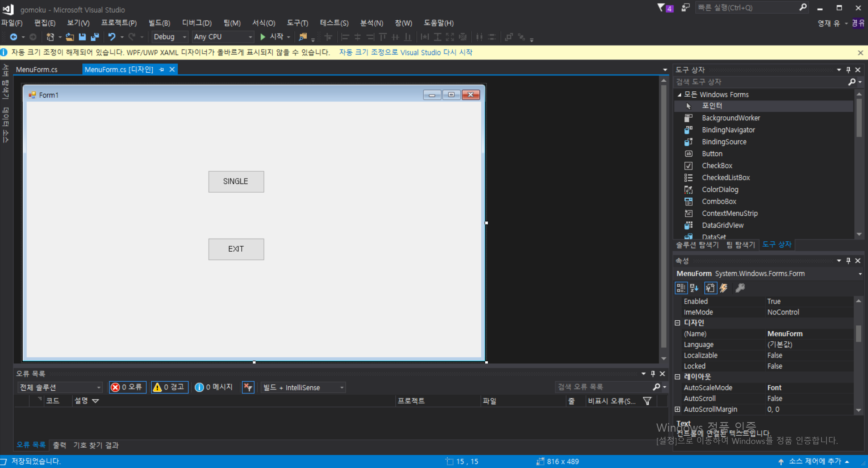
Task: Click the error list search field
Action: click(604, 387)
